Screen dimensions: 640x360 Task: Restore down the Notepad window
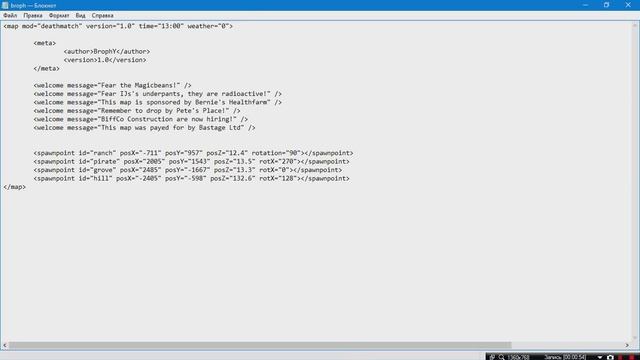(607, 5)
